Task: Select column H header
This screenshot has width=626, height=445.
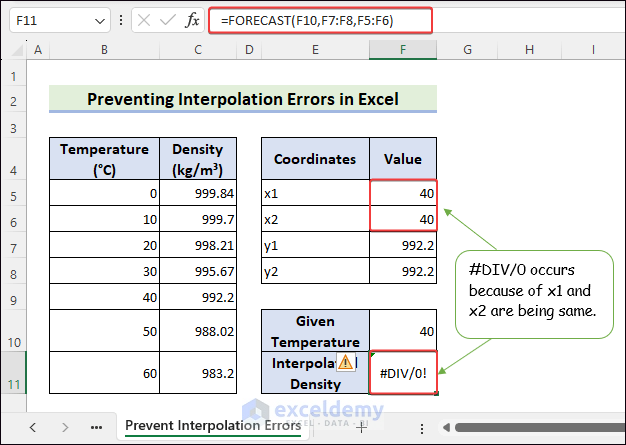Action: [x=529, y=50]
